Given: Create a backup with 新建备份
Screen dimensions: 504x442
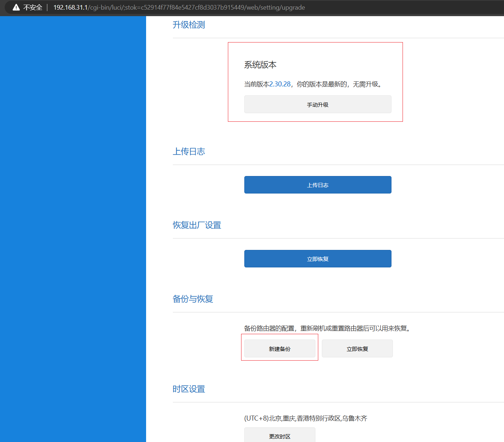Looking at the screenshot, I should (280, 349).
